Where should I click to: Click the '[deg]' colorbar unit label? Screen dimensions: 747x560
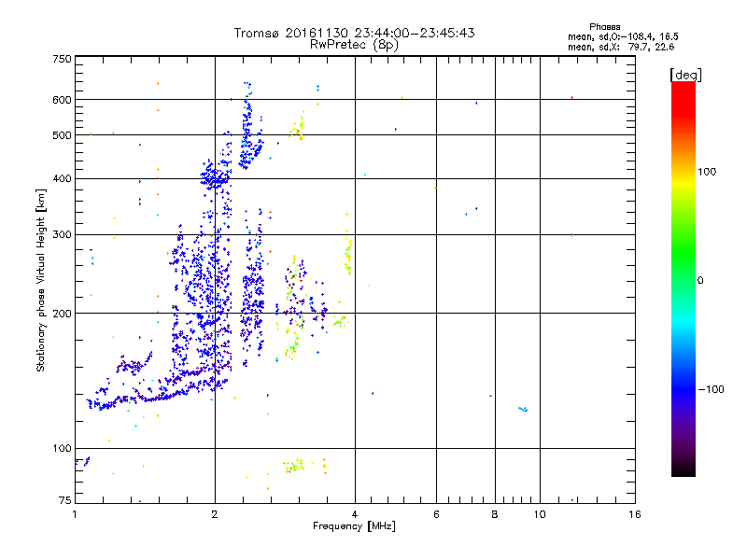pyautogui.click(x=685, y=76)
